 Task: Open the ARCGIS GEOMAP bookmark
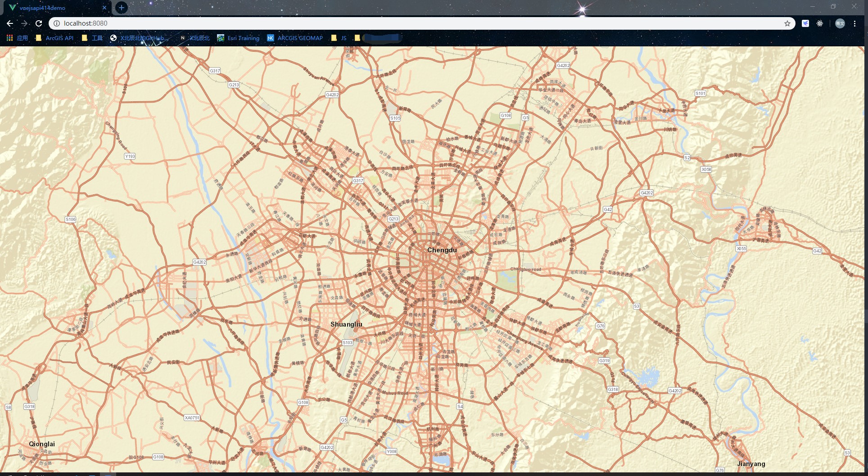[x=295, y=38]
